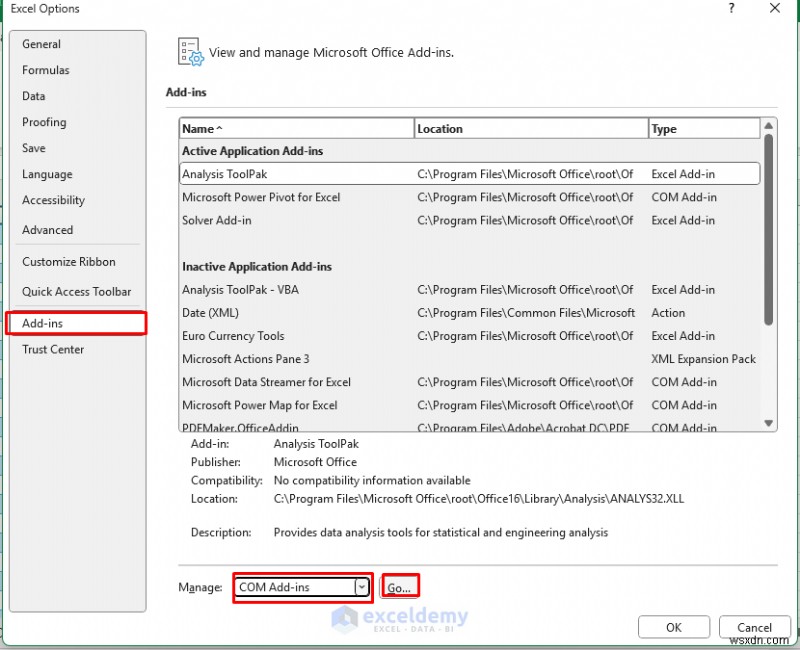Select Microsoft Power Pivot for Excel row
Screen dimensions: 800x650
pos(469,197)
